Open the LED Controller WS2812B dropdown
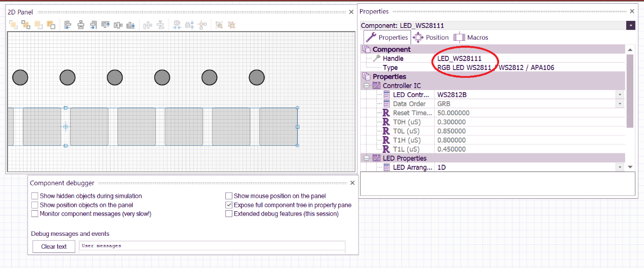The image size is (644, 268). tap(620, 95)
